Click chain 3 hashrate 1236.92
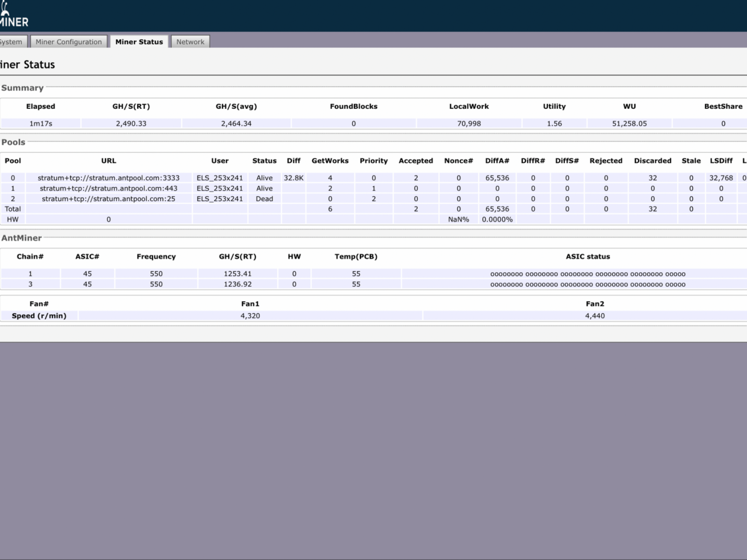 [x=238, y=284]
